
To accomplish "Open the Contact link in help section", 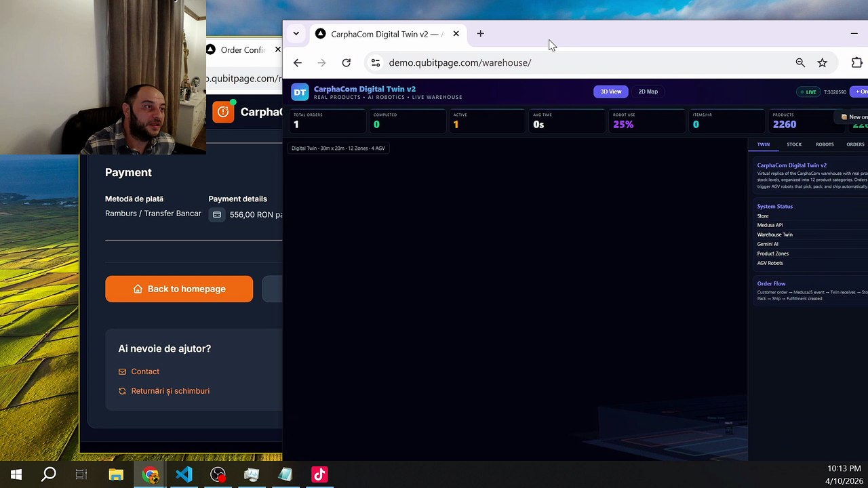I will point(145,371).
